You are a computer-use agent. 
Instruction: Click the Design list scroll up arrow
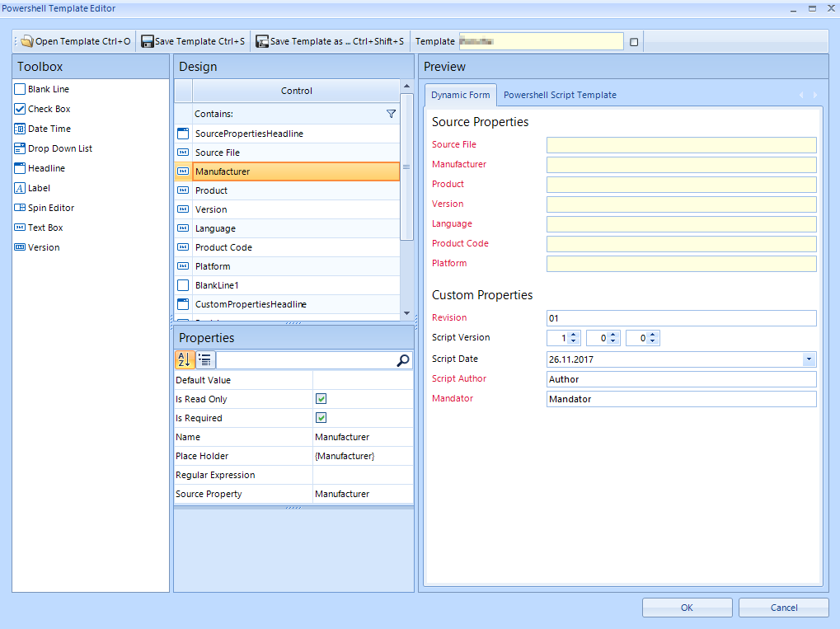coord(406,86)
